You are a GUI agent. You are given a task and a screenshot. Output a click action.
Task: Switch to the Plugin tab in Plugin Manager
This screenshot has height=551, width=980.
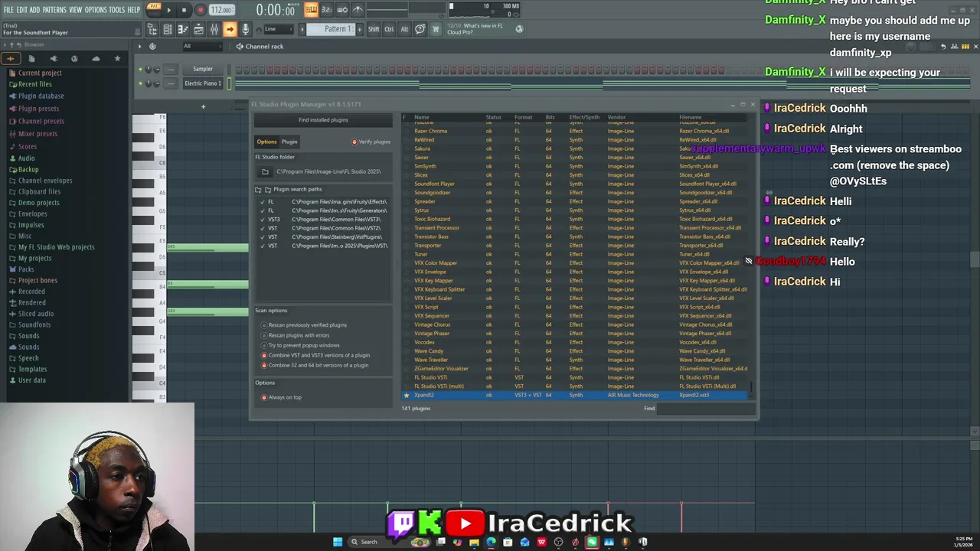(x=289, y=142)
